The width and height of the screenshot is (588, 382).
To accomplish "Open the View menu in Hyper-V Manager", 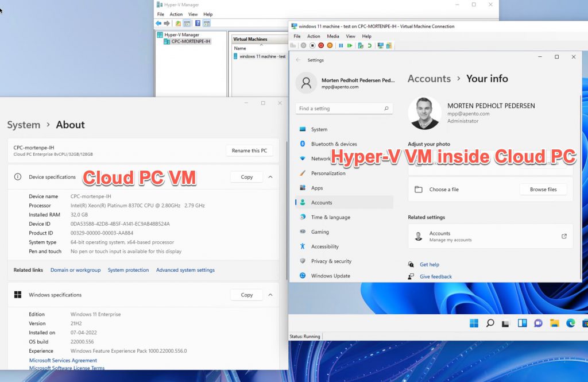I will 193,14.
